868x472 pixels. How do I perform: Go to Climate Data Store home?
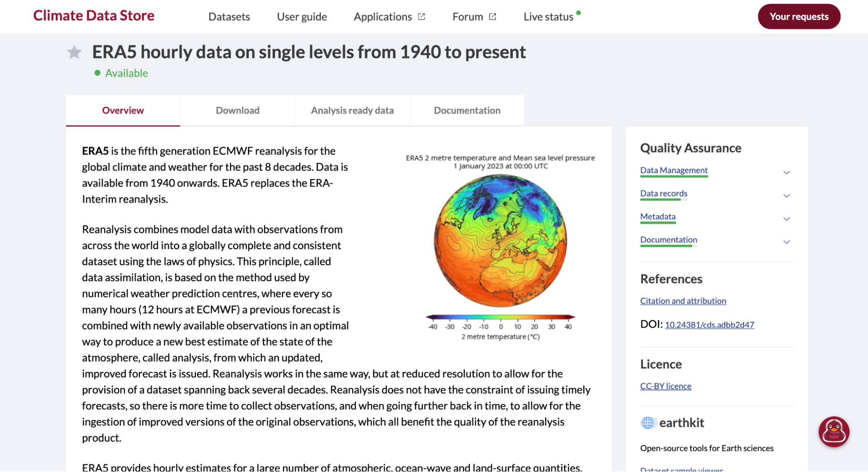(x=94, y=16)
